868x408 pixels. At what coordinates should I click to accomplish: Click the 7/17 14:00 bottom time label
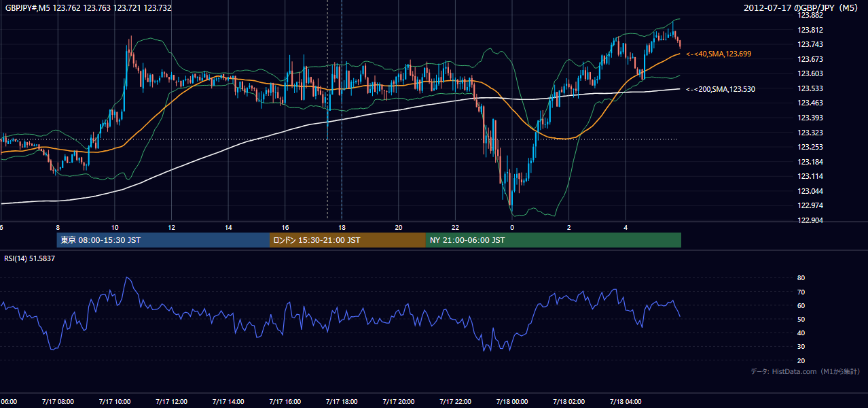228,402
